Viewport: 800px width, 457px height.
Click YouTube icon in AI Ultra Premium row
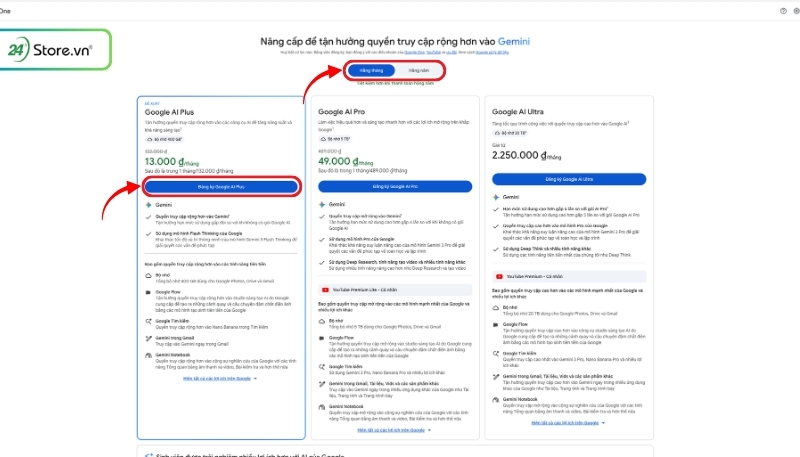[499, 276]
